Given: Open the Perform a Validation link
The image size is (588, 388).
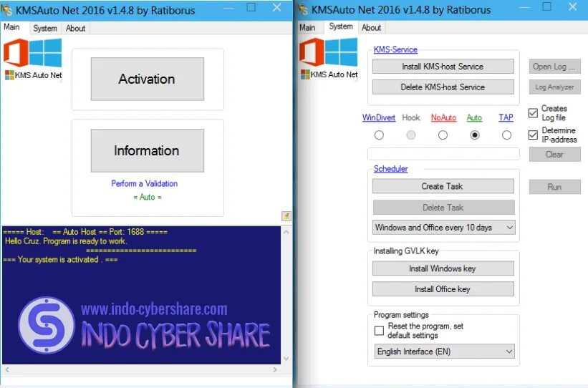Looking at the screenshot, I should [145, 183].
